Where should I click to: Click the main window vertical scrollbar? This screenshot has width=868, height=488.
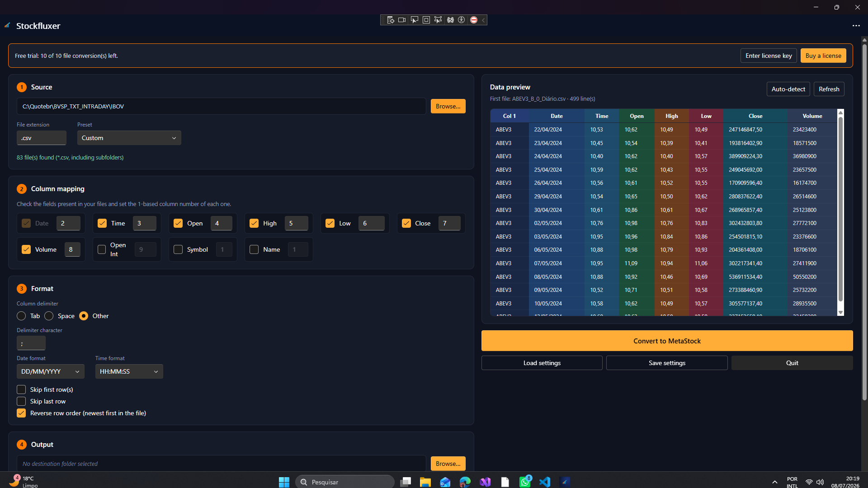864,221
